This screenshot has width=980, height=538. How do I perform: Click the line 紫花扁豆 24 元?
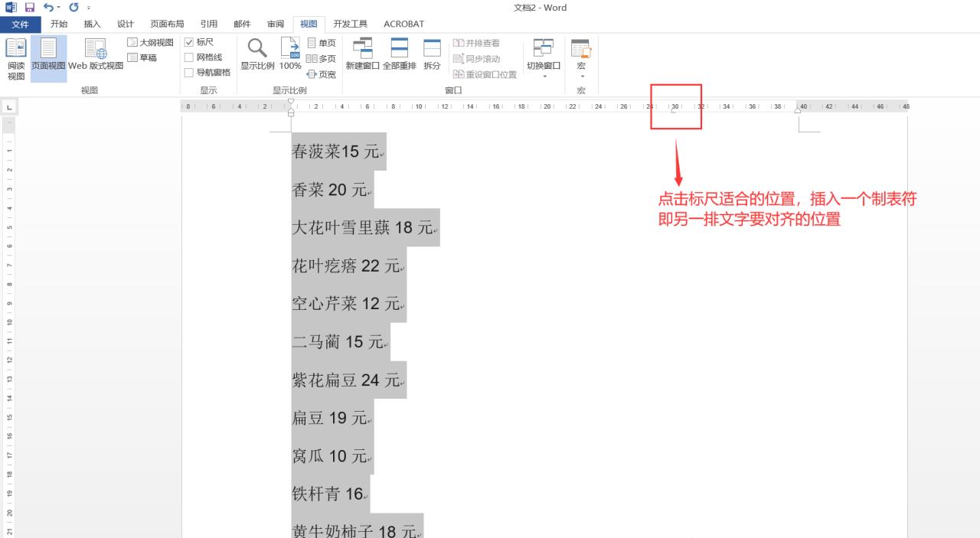click(x=348, y=380)
